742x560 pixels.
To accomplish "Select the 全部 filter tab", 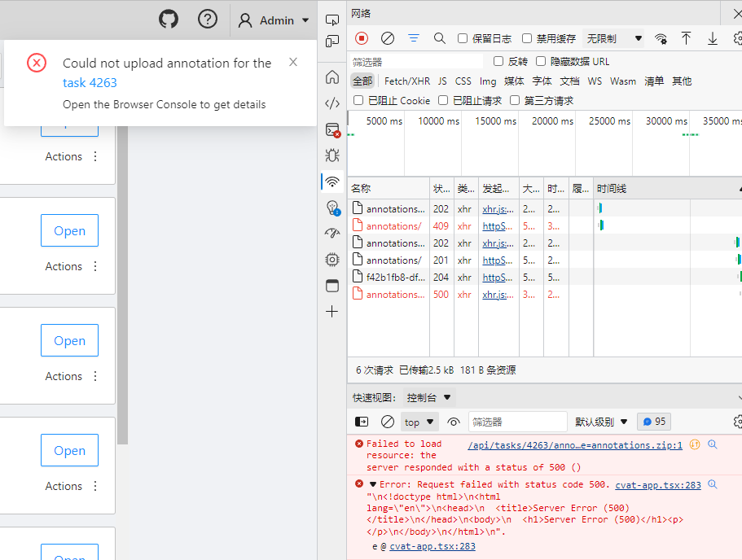I will tap(362, 81).
